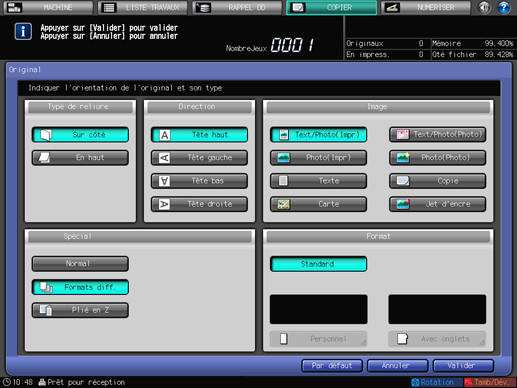The height and width of the screenshot is (388, 517).
Task: Click the Tête droite rotated A icon
Action: [164, 204]
